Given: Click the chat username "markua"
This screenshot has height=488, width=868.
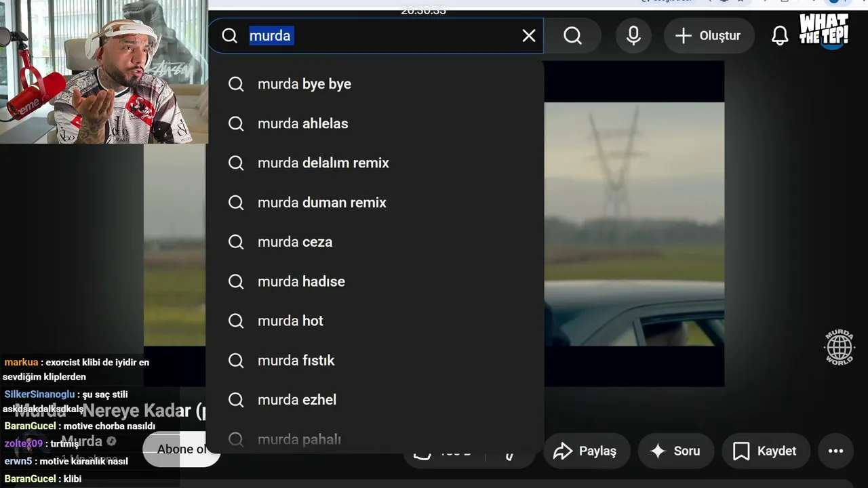Looking at the screenshot, I should click(21, 362).
